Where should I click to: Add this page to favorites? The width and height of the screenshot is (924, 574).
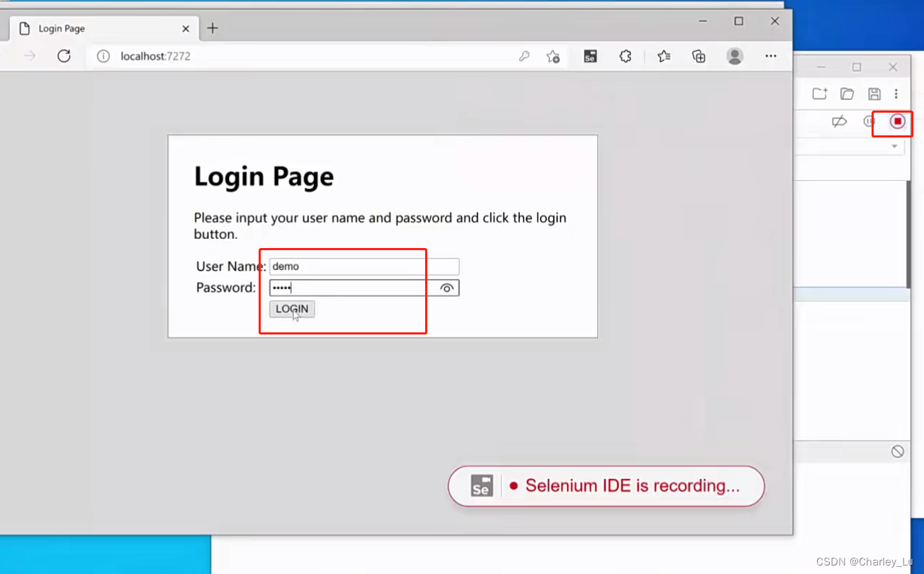[x=553, y=56]
